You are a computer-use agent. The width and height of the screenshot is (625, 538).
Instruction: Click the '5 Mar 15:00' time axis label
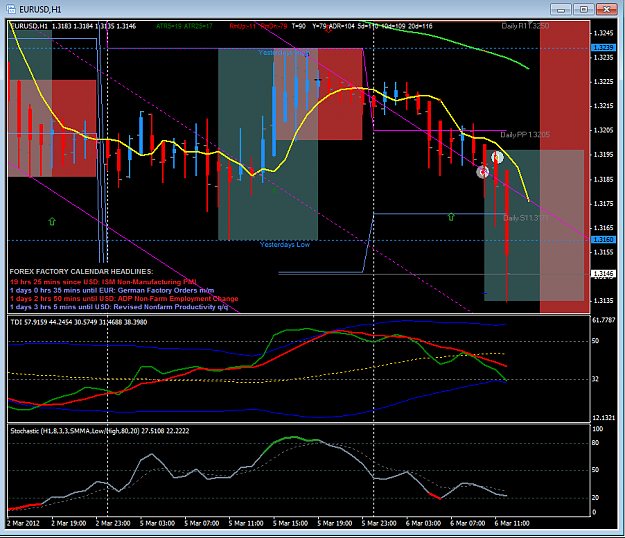coord(291,523)
